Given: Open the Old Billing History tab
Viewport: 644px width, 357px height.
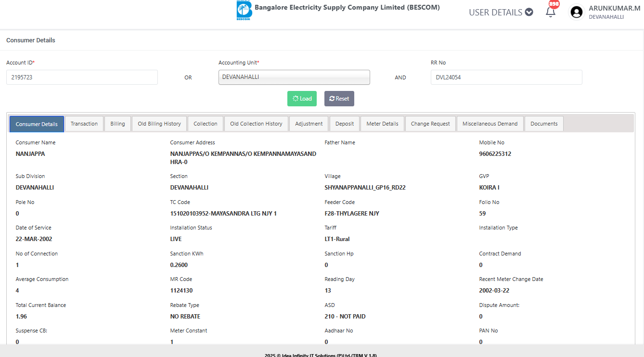Looking at the screenshot, I should [159, 124].
